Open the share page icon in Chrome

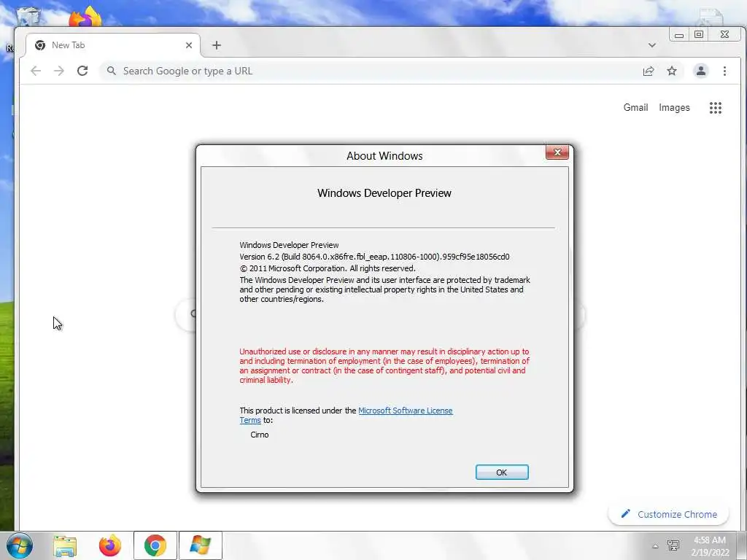pyautogui.click(x=649, y=71)
